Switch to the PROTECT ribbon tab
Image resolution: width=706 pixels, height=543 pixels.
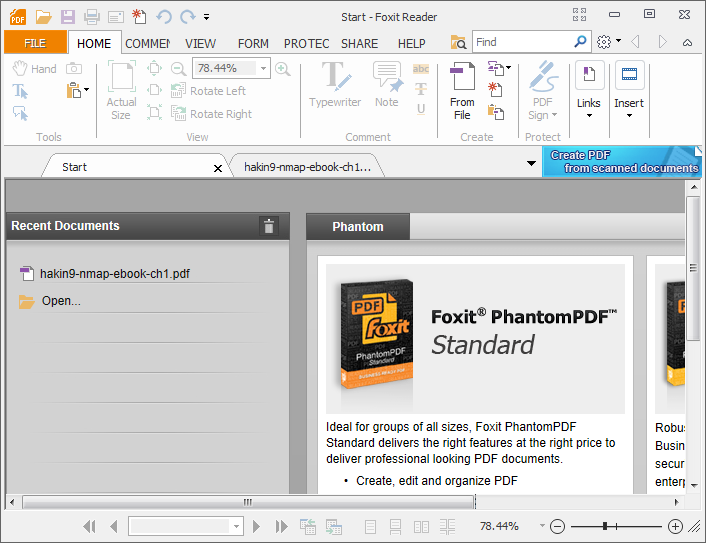click(x=306, y=44)
